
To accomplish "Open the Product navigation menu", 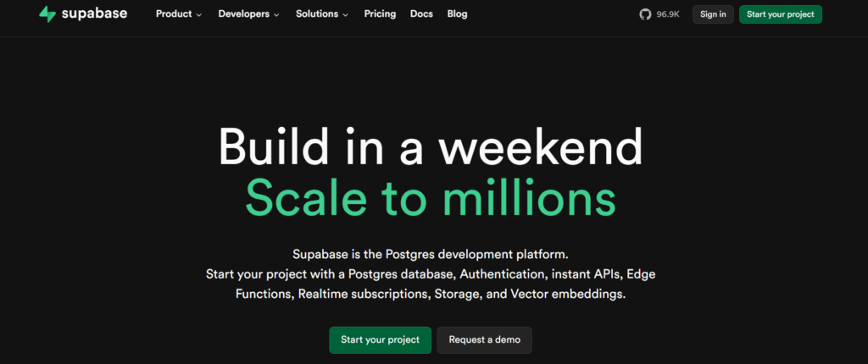I will click(x=174, y=14).
